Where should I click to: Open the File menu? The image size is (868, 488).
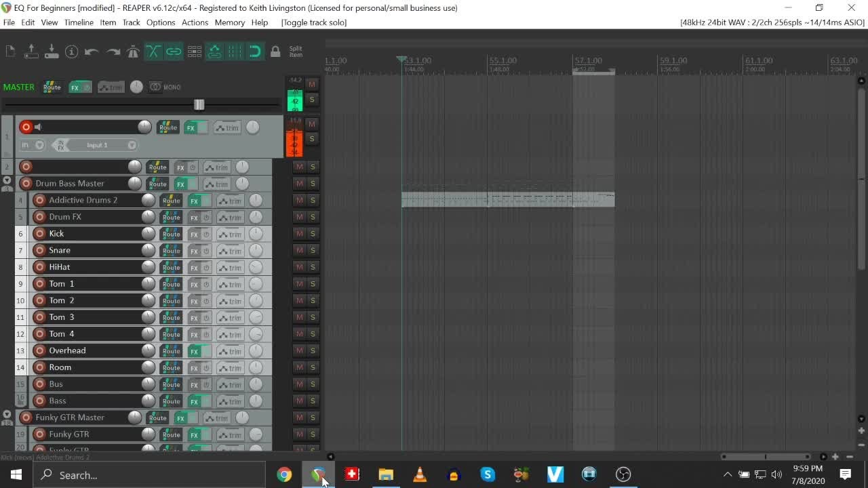tap(9, 22)
